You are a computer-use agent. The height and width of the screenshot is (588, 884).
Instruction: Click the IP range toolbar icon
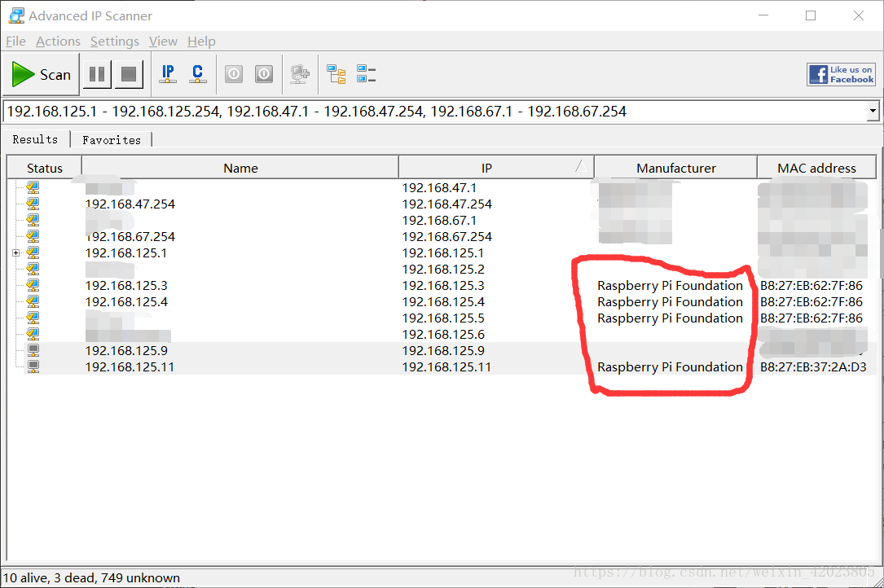(x=168, y=74)
